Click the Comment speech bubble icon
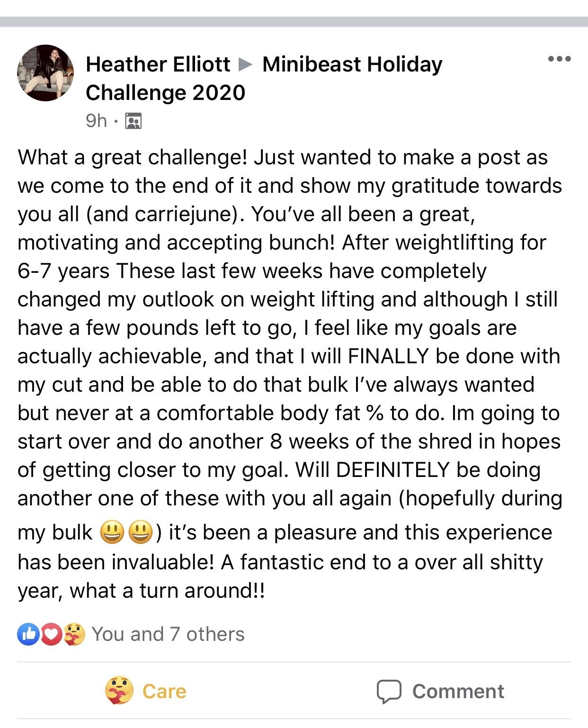The image size is (588, 728). (389, 692)
